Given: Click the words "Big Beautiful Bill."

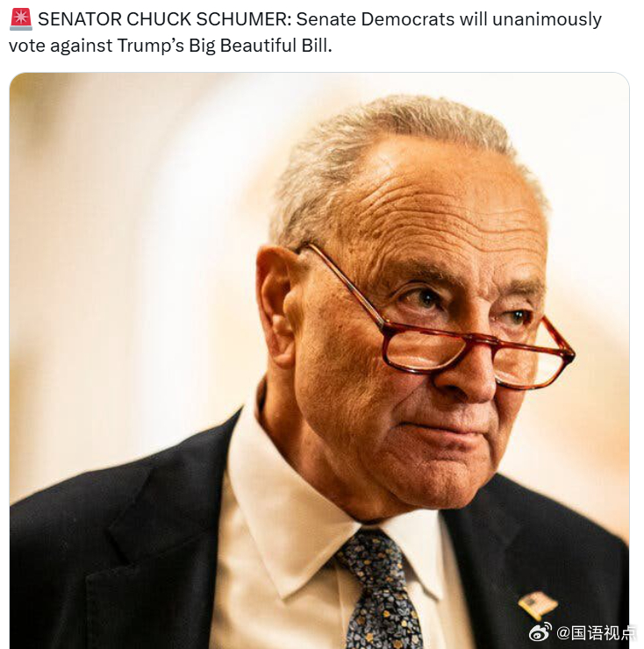Looking at the screenshot, I should click(x=261, y=46).
